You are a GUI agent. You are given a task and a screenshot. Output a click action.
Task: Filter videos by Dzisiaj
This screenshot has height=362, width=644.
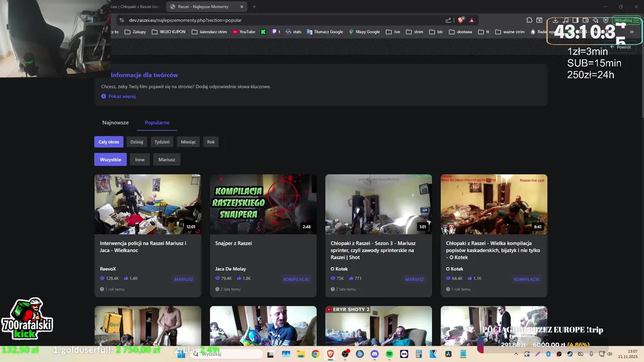point(137,142)
